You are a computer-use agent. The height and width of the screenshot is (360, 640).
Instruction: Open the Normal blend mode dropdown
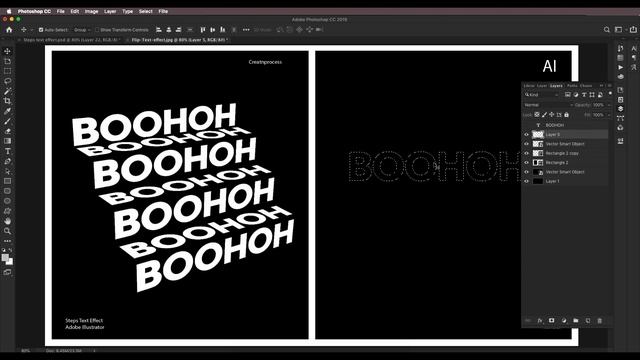coord(549,105)
